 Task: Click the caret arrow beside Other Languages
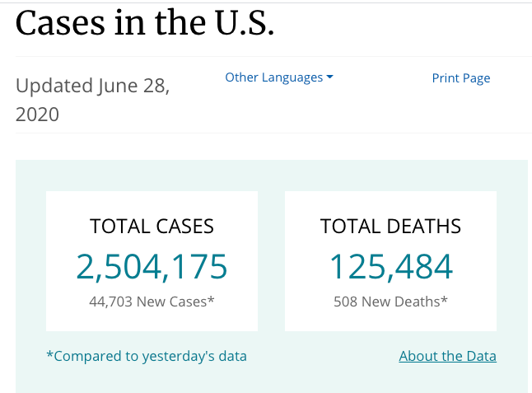[329, 77]
